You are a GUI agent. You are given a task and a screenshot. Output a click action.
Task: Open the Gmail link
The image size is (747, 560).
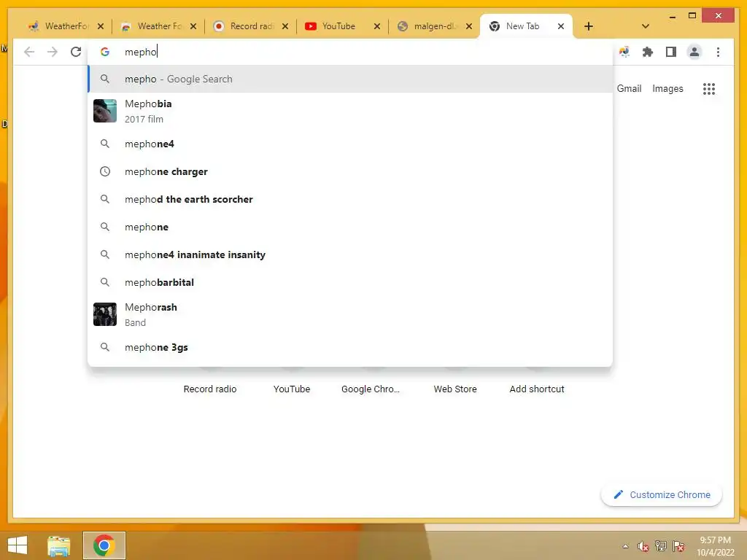click(x=629, y=88)
